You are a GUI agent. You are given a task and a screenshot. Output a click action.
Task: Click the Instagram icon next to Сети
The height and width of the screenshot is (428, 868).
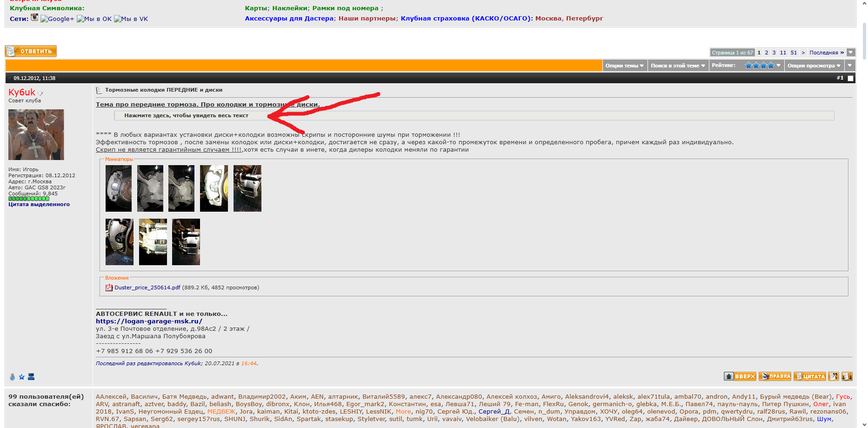pos(34,18)
